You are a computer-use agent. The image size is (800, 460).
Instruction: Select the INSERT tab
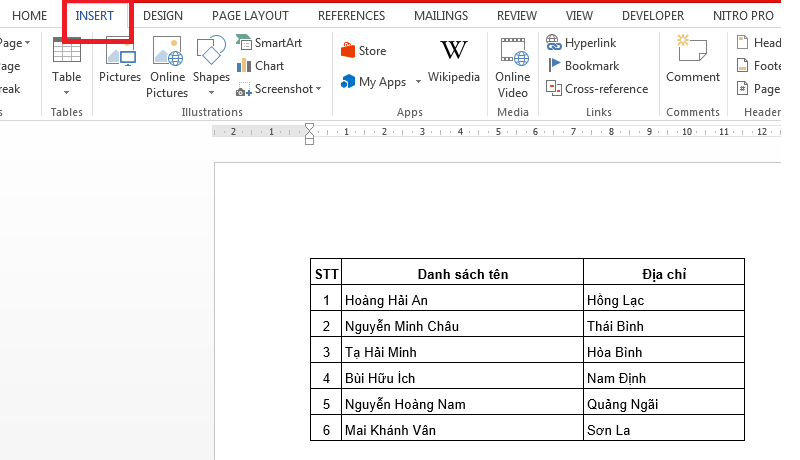click(x=94, y=16)
